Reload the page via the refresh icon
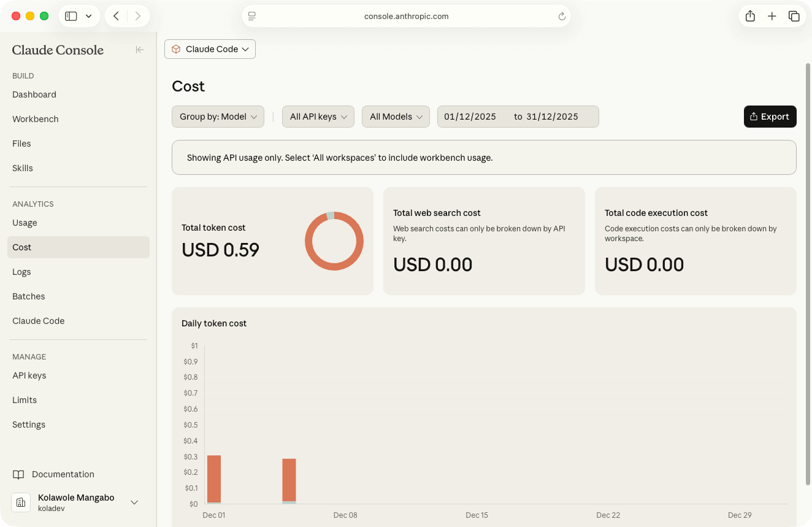Viewport: 812px width, 527px height. click(x=562, y=16)
